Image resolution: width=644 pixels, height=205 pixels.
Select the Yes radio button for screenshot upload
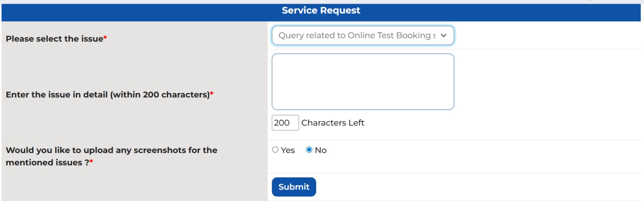click(275, 150)
